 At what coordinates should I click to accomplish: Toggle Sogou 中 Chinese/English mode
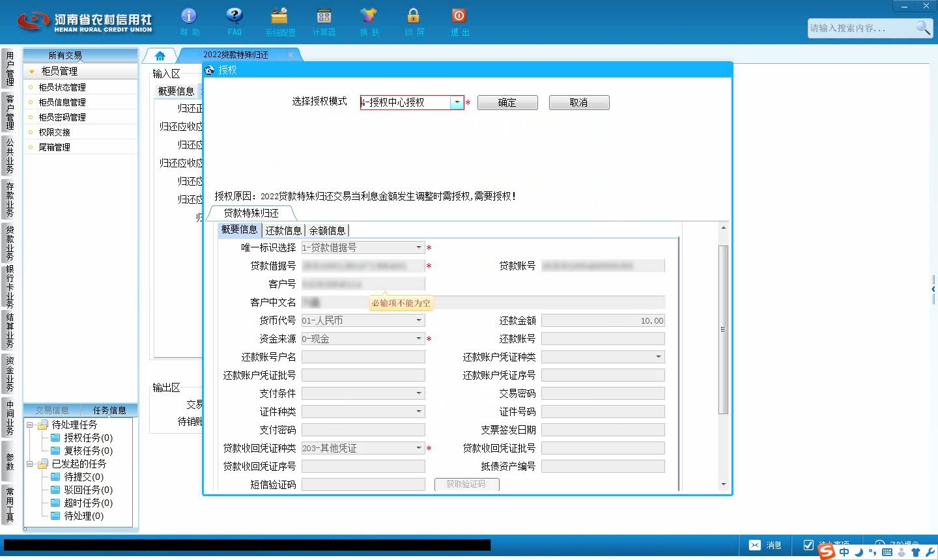(844, 552)
